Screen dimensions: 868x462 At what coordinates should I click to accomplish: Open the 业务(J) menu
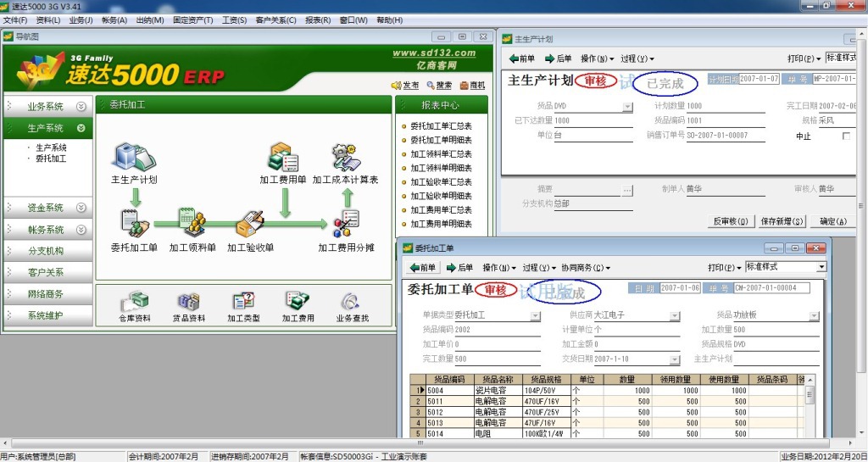81,19
